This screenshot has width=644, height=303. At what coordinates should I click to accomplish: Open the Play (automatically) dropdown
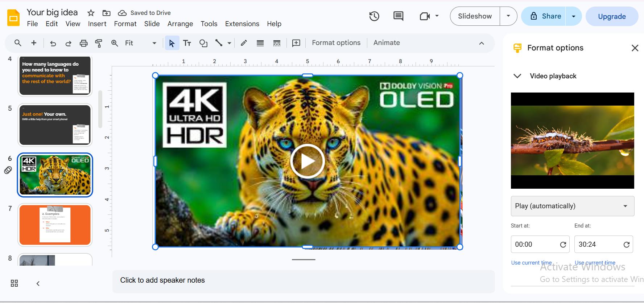pos(573,206)
